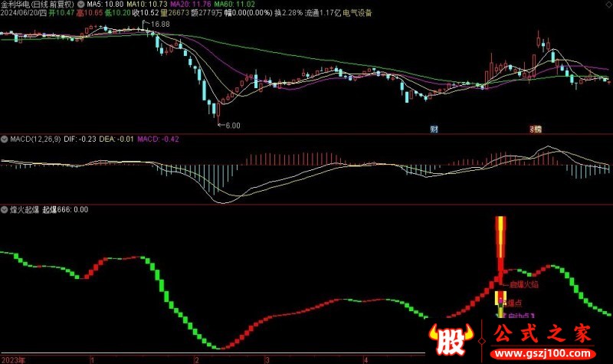This screenshot has height=364, width=613.
Task: Click the MACD: -0.42 value
Action: [x=158, y=139]
